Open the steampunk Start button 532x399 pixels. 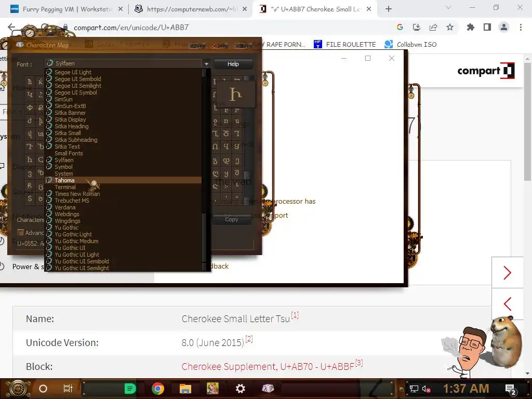point(18,389)
